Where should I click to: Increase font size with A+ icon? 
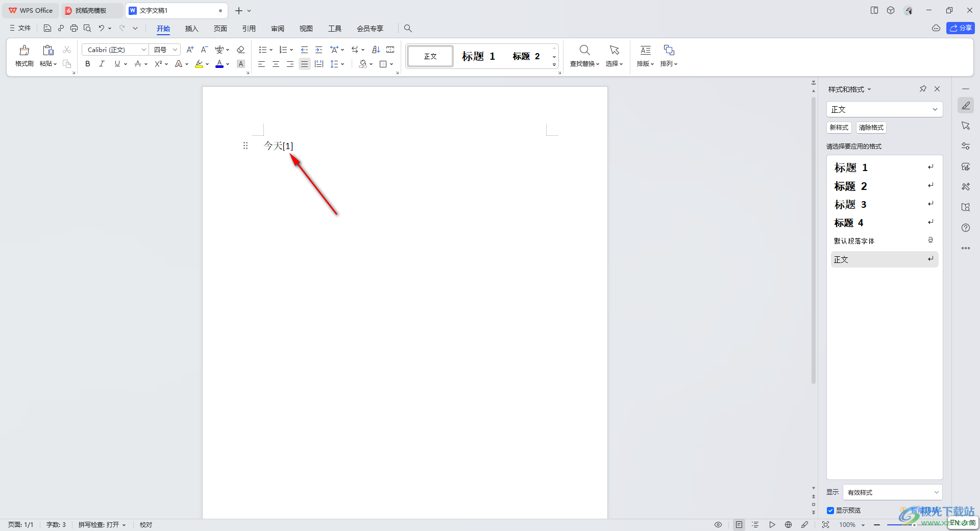[190, 50]
